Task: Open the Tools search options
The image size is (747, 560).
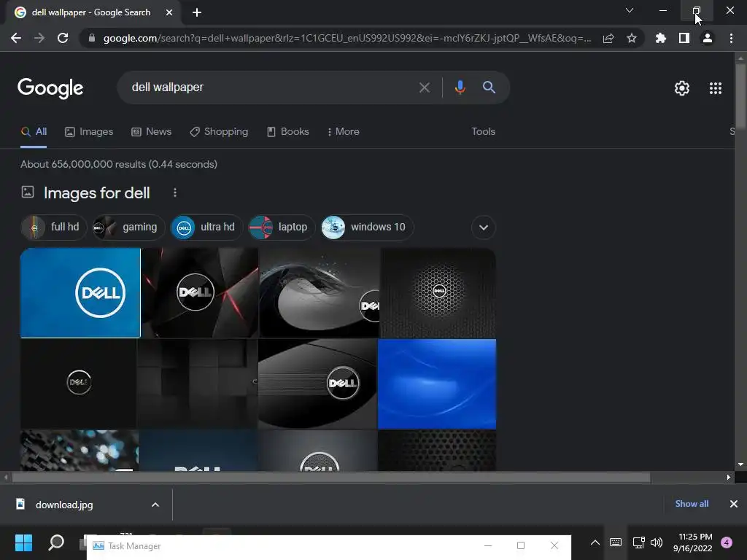Action: pos(483,132)
